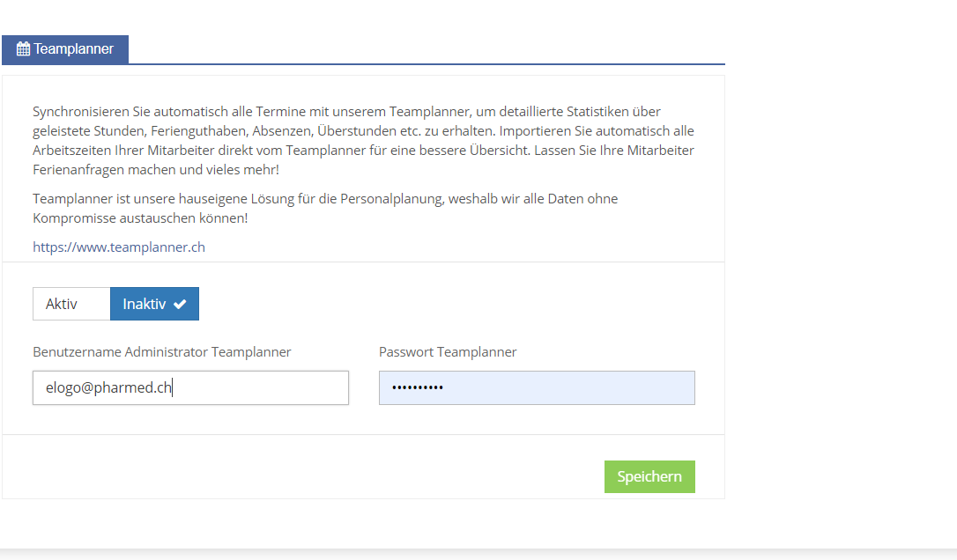Switch the toggle to Aktiv
The image size is (957, 560).
tap(71, 304)
